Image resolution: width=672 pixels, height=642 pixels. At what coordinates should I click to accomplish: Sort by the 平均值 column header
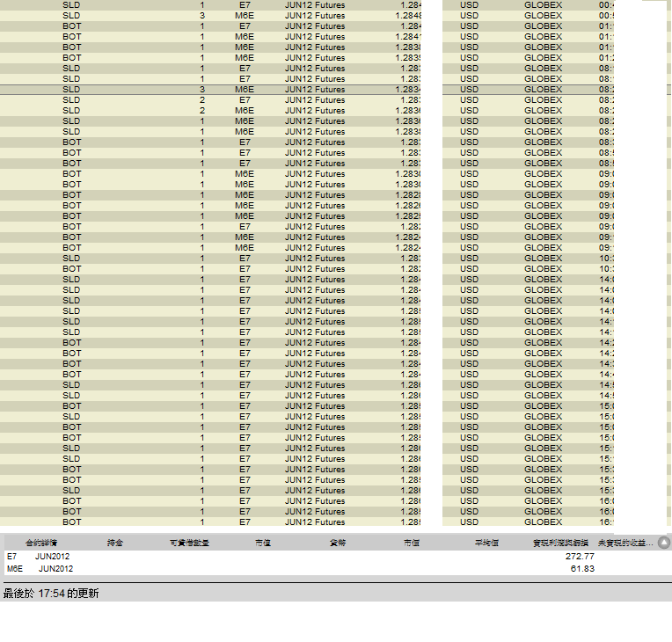[x=486, y=543]
